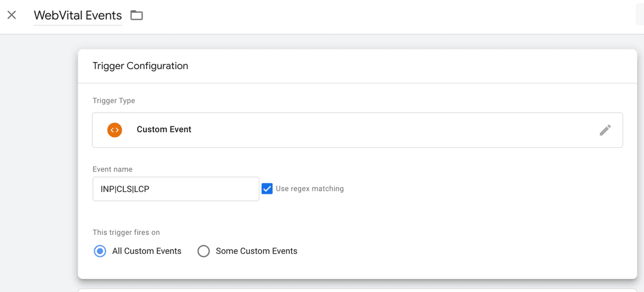The height and width of the screenshot is (292, 644).
Task: Click the 'All Custom Events' label text
Action: [x=147, y=251]
